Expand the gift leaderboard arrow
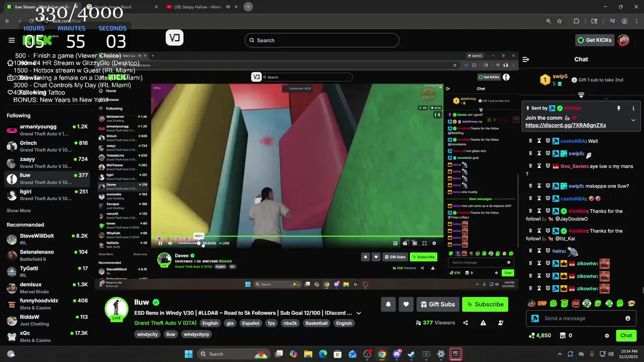This screenshot has height=362, width=644. 581,95
